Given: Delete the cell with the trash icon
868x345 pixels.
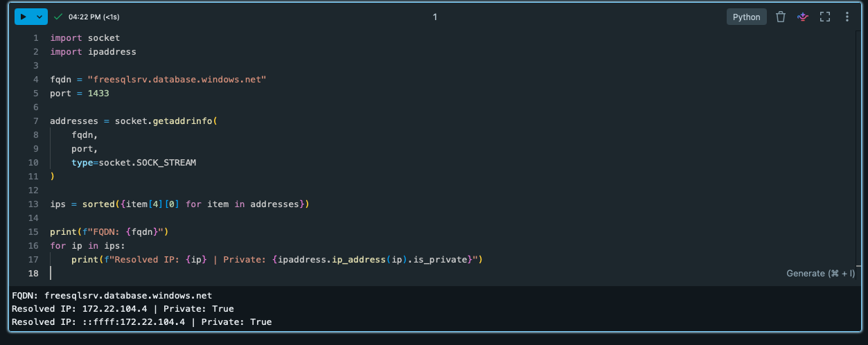Looking at the screenshot, I should 781,17.
